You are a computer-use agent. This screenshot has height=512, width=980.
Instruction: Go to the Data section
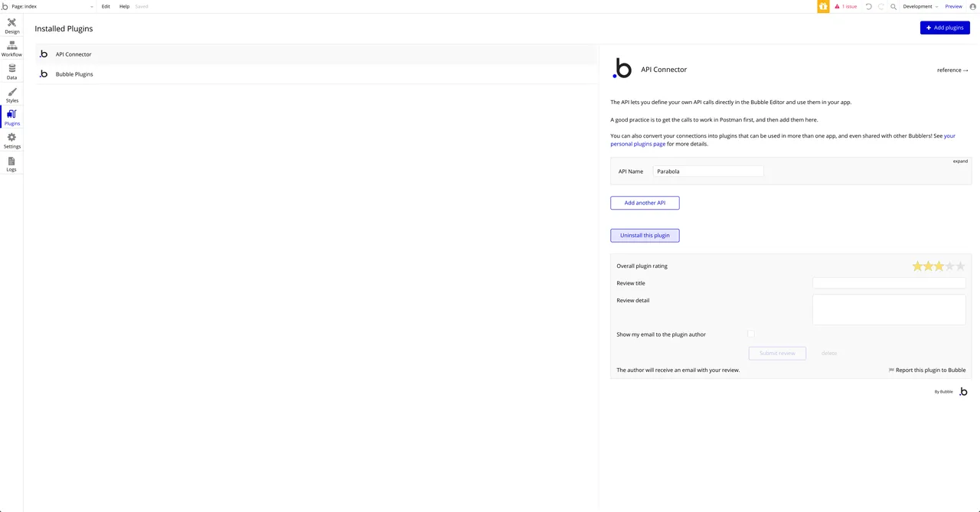[11, 72]
